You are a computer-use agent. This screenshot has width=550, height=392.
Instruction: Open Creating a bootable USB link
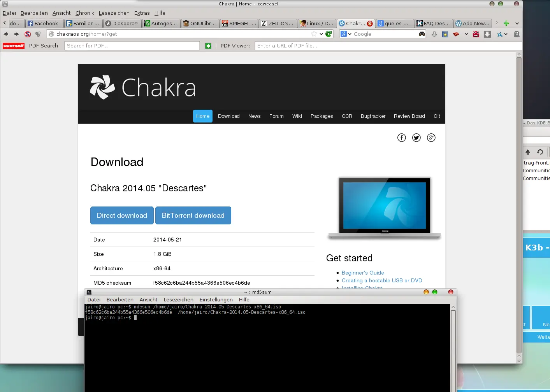(382, 281)
